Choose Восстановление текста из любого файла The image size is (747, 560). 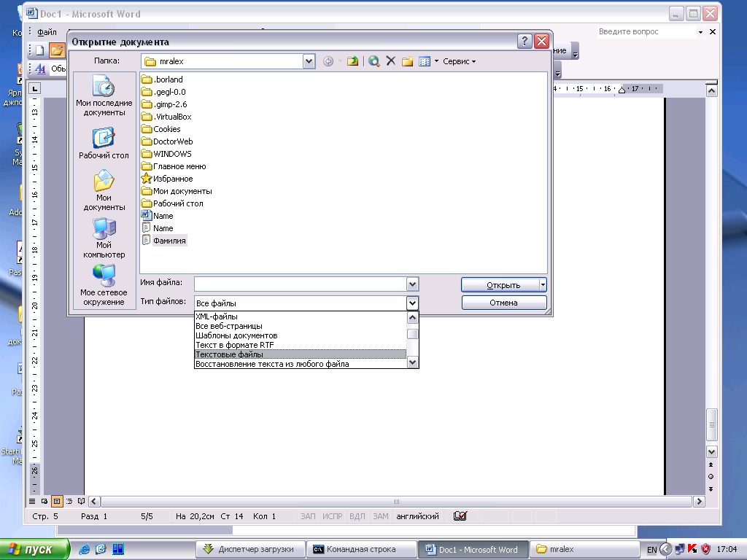click(x=300, y=364)
